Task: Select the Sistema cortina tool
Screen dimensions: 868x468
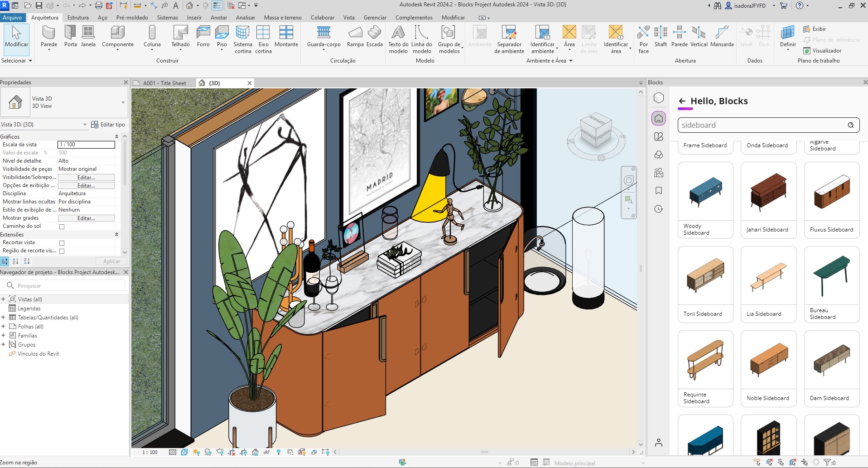Action: point(243,39)
